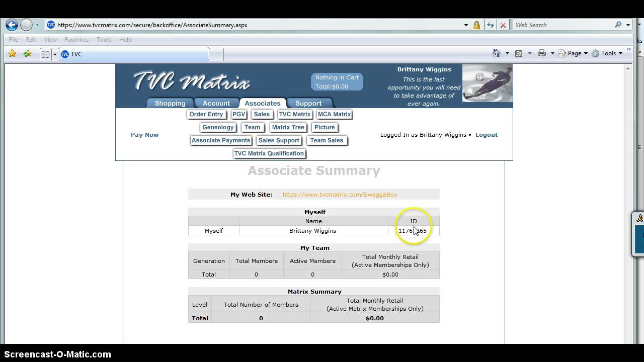The image size is (644, 362).
Task: Click the red Stop loading icon
Action: coord(503,25)
